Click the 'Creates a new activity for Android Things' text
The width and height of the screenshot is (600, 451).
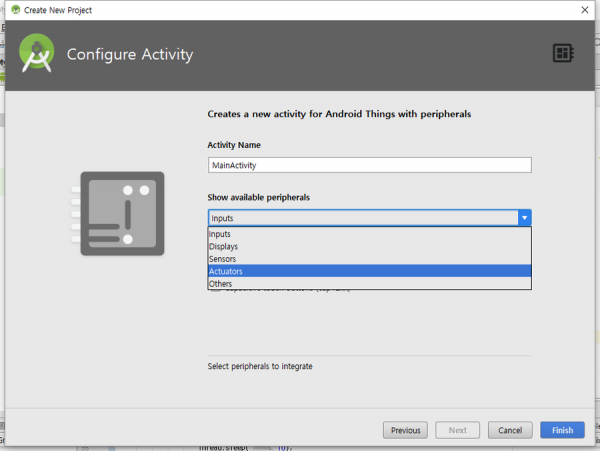pos(339,114)
